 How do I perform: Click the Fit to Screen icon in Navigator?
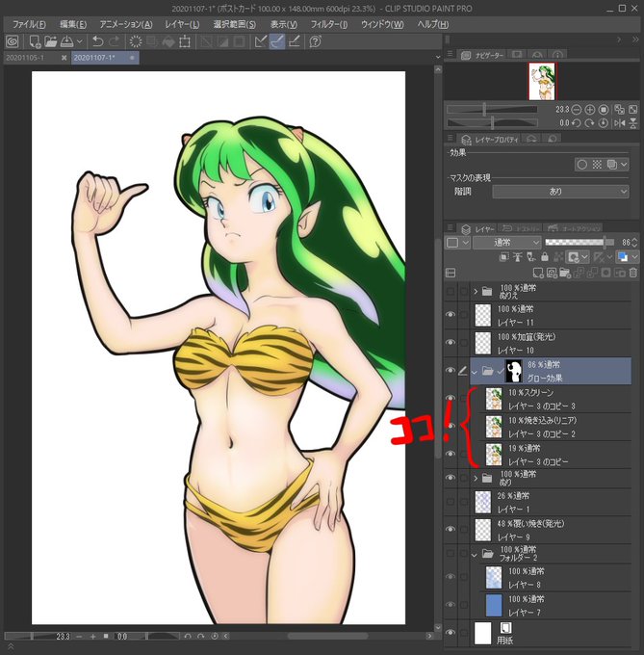(x=633, y=110)
